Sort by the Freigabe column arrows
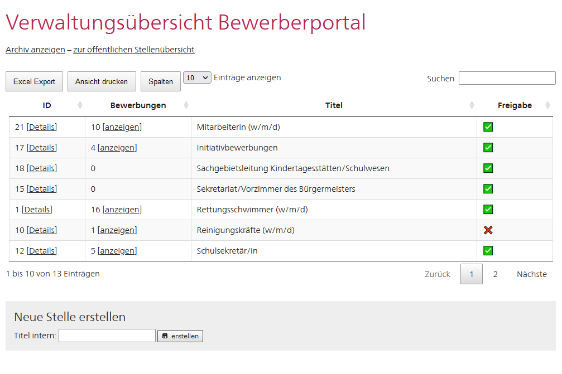The height and width of the screenshot is (374, 562). pos(547,105)
